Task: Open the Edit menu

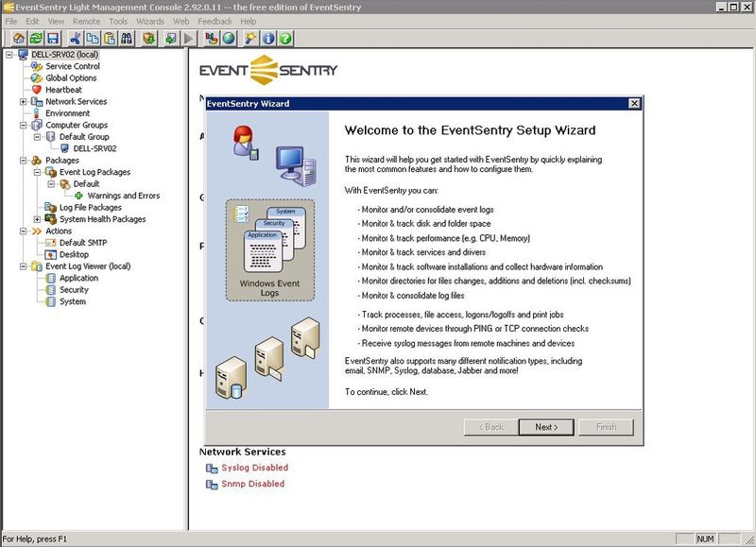Action: (x=32, y=21)
